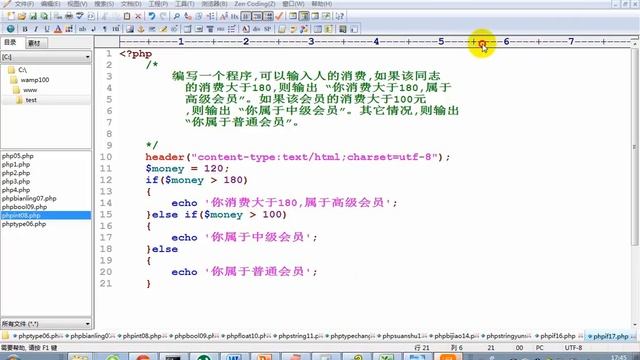Select phpbool09.php in the file list
Screen dimensions: 640x360
click(x=24, y=207)
